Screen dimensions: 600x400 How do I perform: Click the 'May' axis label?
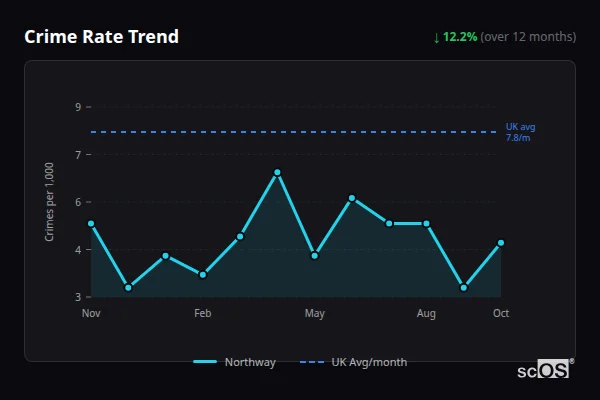point(315,313)
